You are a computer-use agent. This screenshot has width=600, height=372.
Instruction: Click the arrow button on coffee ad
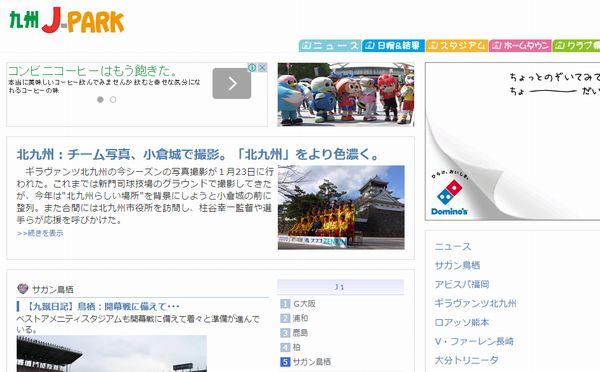(x=232, y=83)
